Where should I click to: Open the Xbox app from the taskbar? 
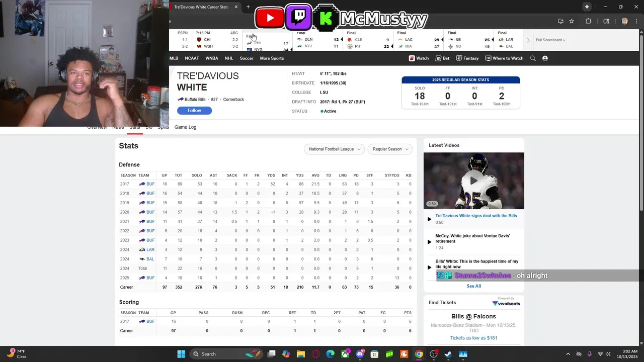[x=345, y=354]
